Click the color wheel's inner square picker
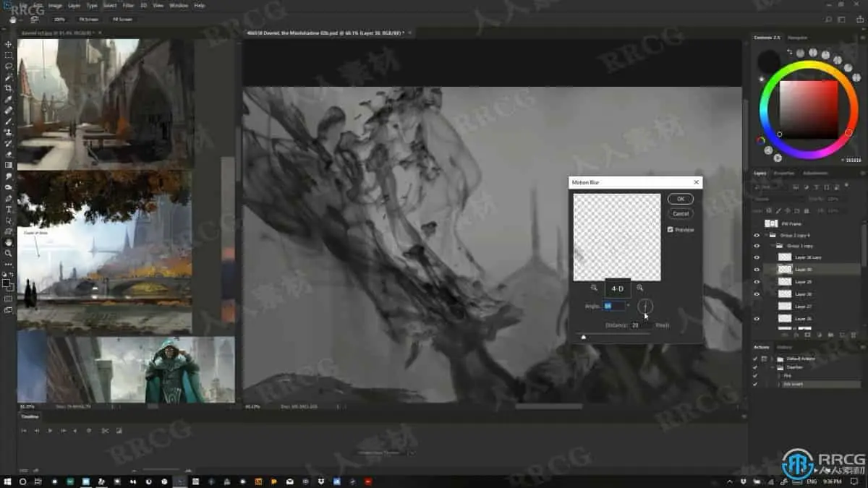Viewport: 868px width, 488px height. pos(808,109)
